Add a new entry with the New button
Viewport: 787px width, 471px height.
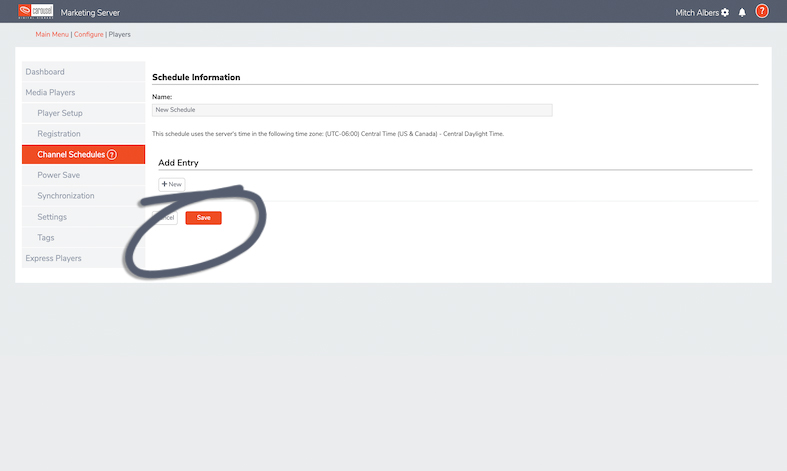[172, 184]
